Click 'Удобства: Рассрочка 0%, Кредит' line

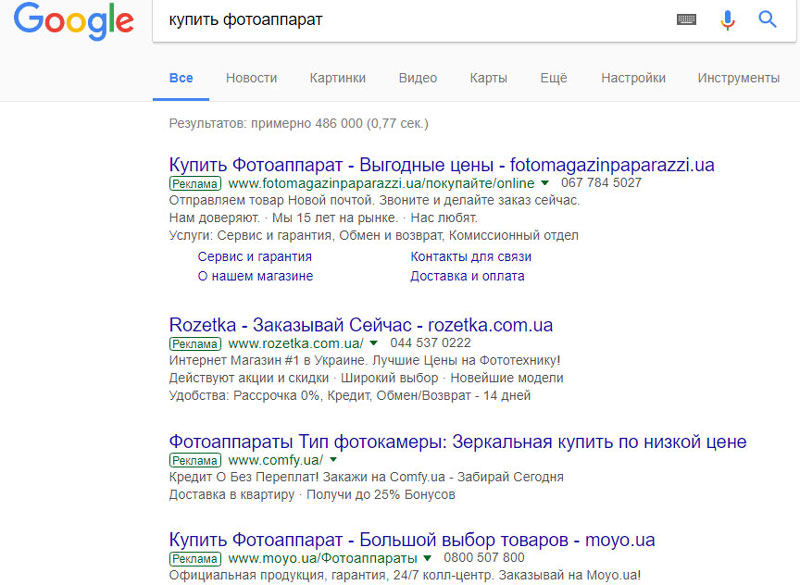pos(350,395)
